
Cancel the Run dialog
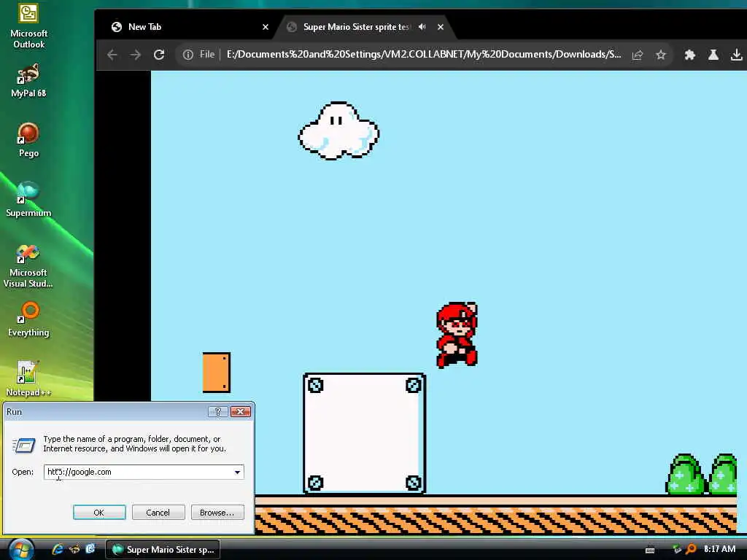coord(158,513)
